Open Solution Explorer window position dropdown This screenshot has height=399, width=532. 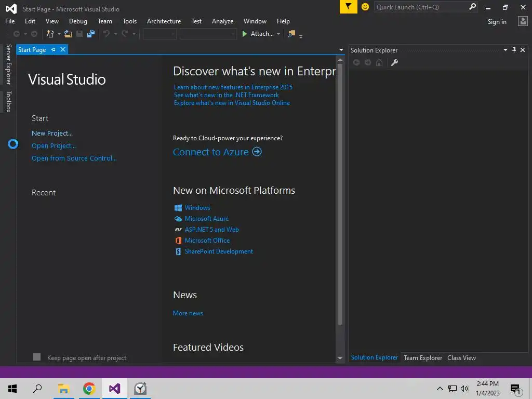505,50
